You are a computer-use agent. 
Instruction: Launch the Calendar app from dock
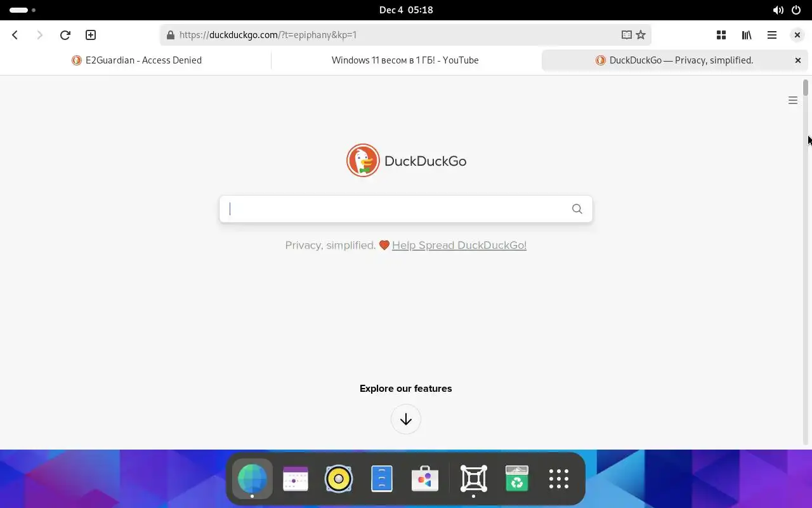(296, 479)
